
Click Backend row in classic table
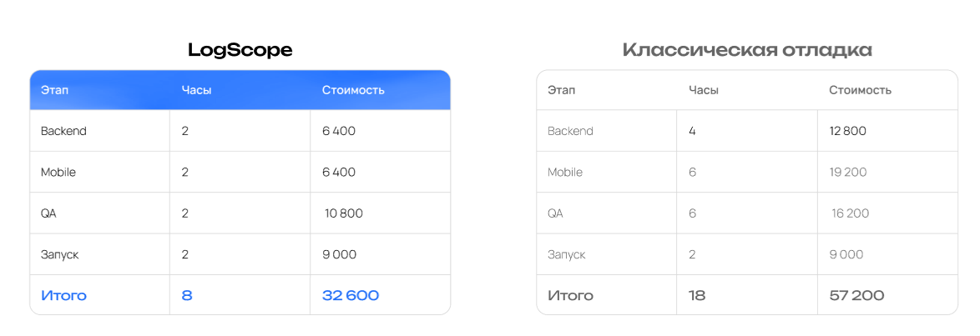[570, 131]
